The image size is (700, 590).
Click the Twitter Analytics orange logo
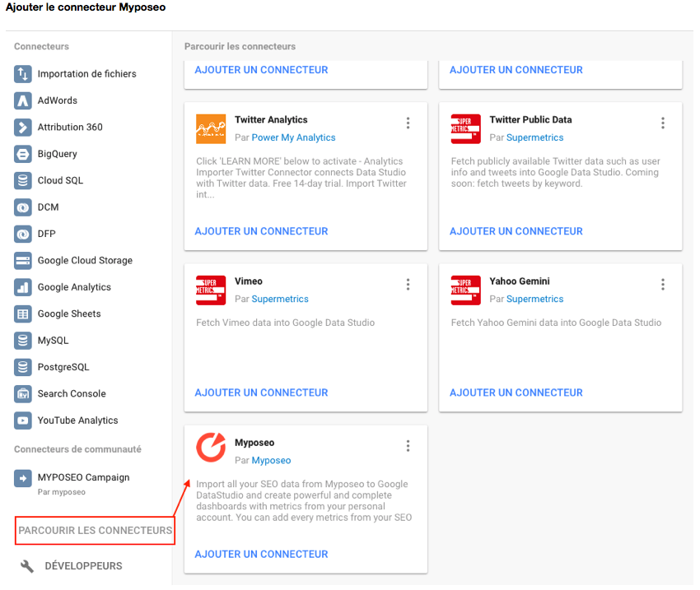coord(211,129)
